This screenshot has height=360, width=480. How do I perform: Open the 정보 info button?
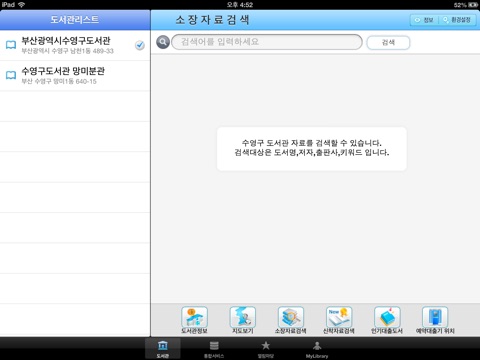[424, 20]
